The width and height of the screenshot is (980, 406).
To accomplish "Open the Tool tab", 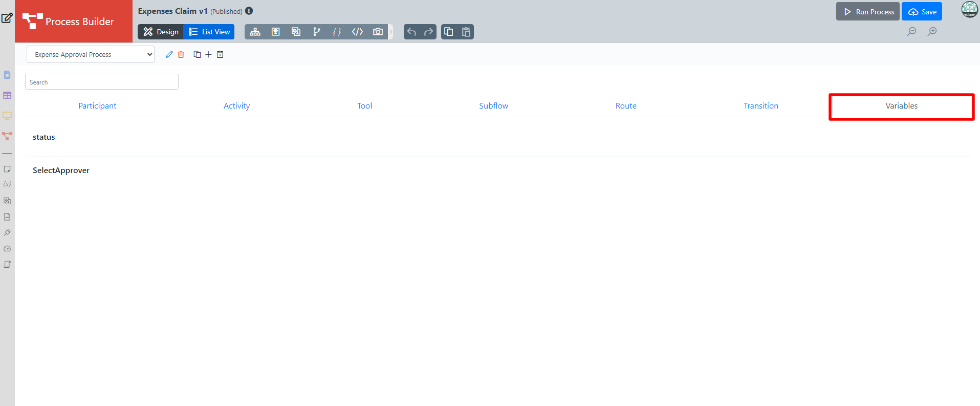I will pos(364,105).
